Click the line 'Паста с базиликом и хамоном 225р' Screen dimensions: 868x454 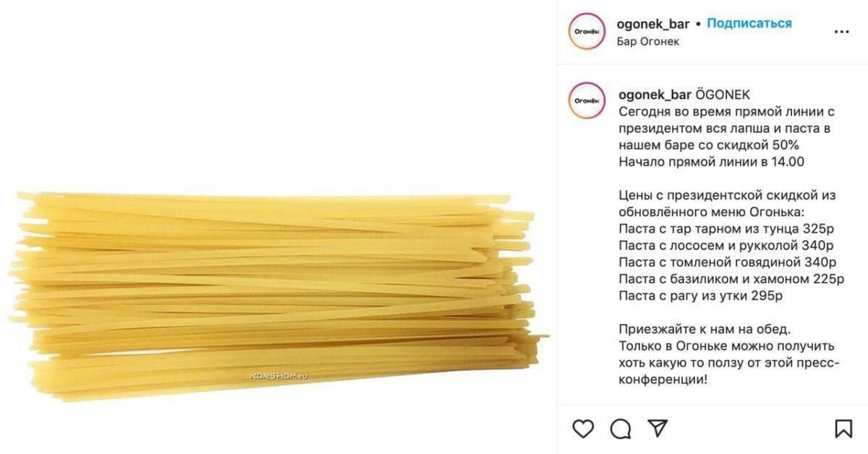coord(732,279)
